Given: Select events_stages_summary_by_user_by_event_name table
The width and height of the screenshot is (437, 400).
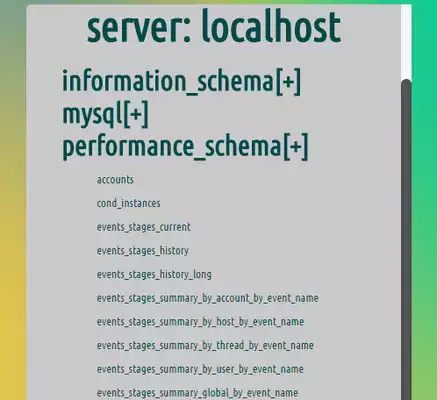Looking at the screenshot, I should coord(200,369).
